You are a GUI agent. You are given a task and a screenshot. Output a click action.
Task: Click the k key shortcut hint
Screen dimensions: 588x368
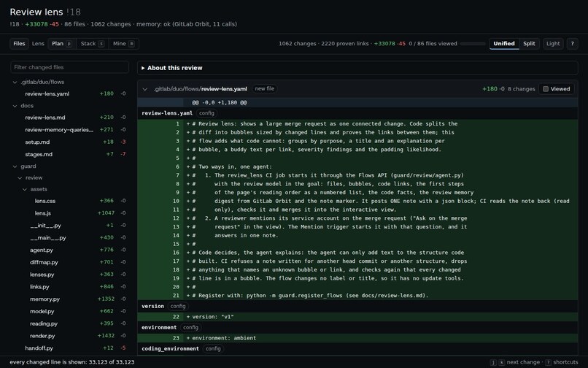[x=502, y=362]
